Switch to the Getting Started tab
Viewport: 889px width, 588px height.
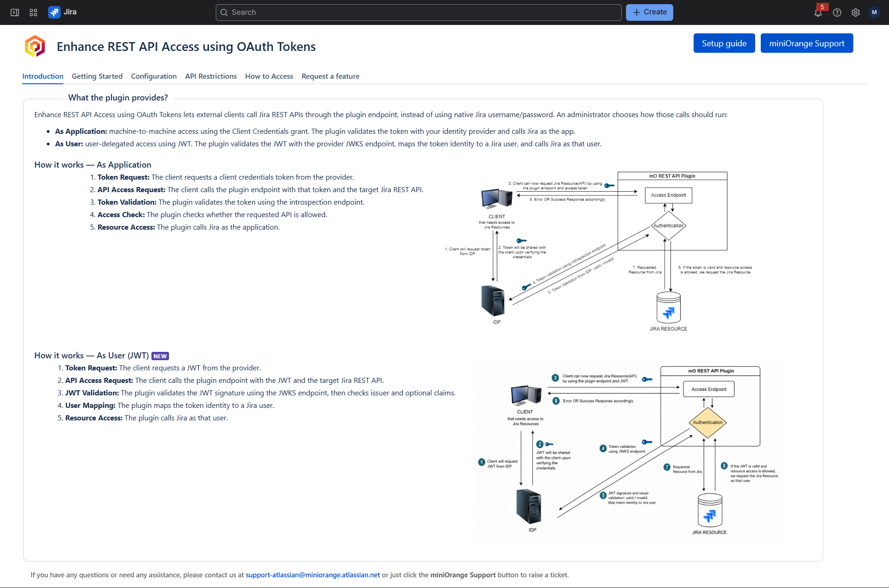click(x=97, y=76)
